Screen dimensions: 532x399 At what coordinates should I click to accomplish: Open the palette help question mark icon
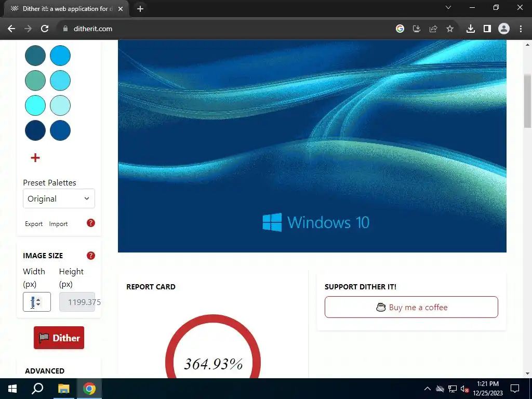click(x=90, y=223)
